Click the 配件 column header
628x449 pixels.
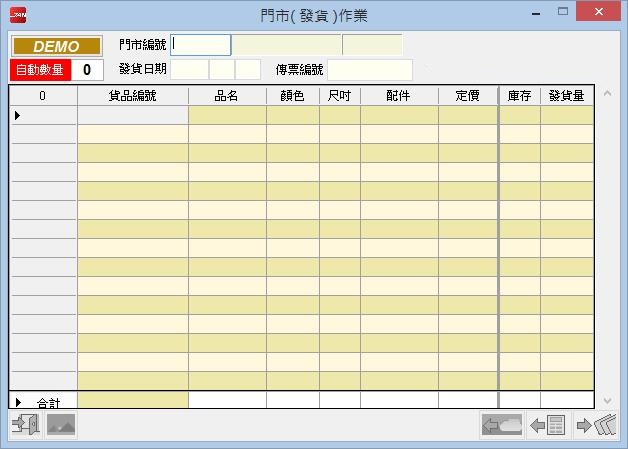click(x=399, y=96)
